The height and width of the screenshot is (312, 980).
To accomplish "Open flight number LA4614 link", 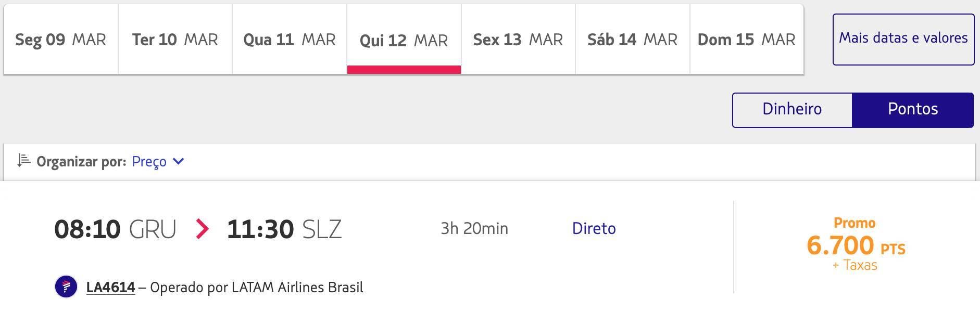I will 110,287.
